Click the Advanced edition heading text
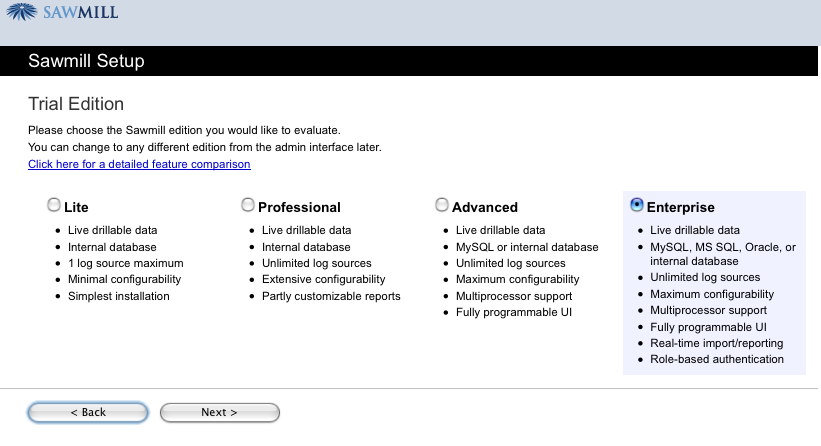Screen dimensions: 821x446 pyautogui.click(x=485, y=208)
